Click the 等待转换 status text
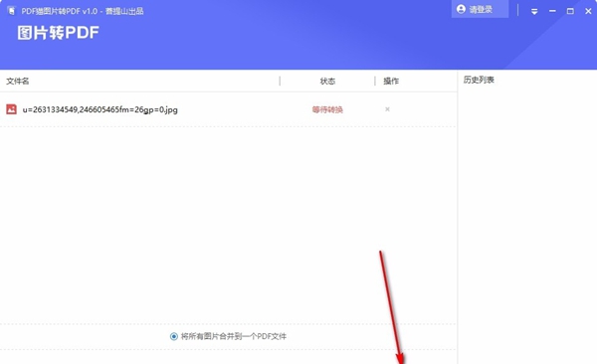Viewport: 597px width, 364px height. click(327, 109)
